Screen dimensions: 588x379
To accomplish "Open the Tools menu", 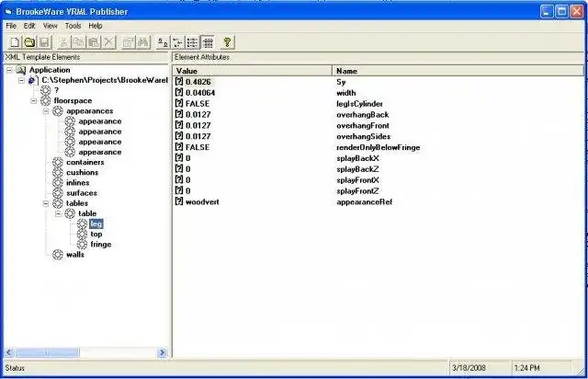I will [73, 26].
